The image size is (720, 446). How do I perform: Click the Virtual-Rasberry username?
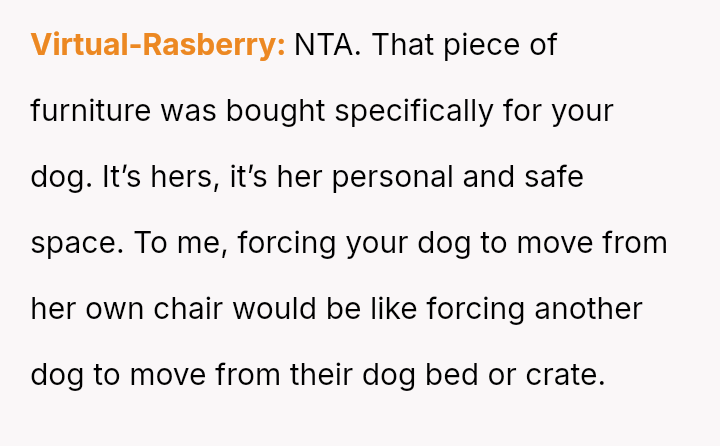(158, 45)
